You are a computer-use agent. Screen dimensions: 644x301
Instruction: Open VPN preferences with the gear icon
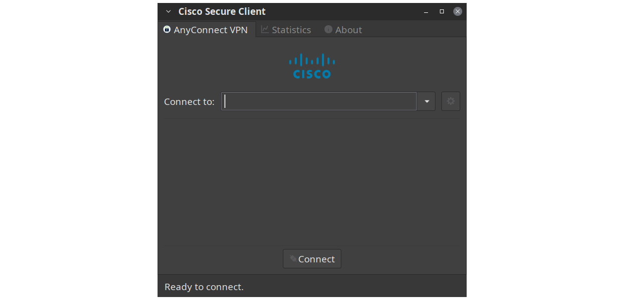pyautogui.click(x=451, y=101)
